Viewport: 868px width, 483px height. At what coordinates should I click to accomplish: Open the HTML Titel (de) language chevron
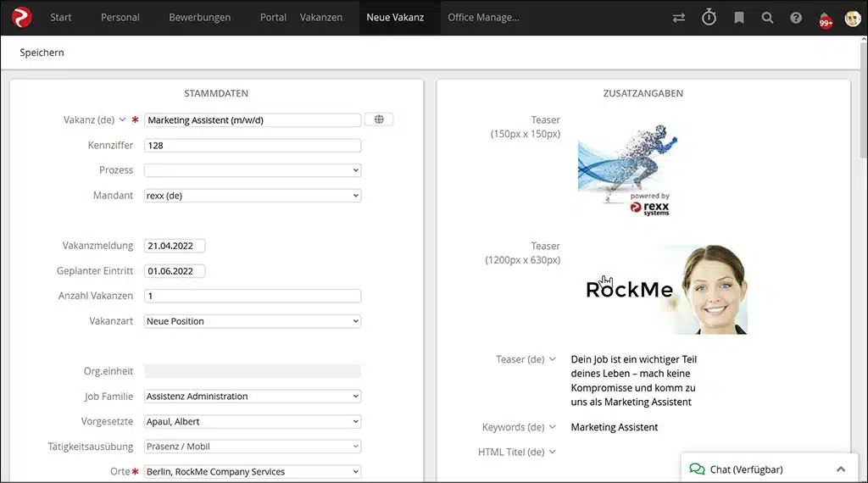coord(552,452)
